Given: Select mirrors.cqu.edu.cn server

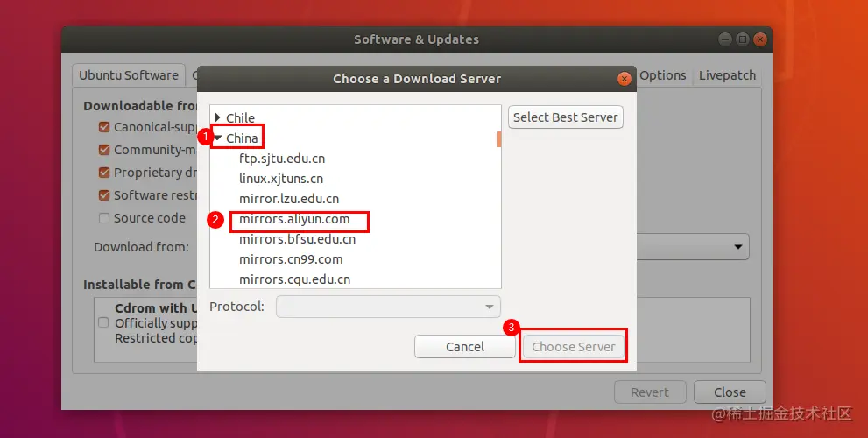Looking at the screenshot, I should tap(294, 279).
